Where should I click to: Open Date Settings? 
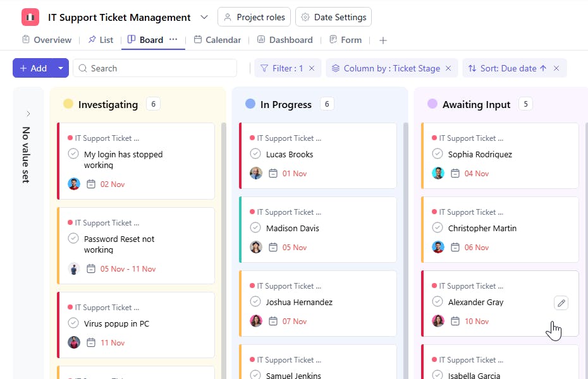point(333,17)
